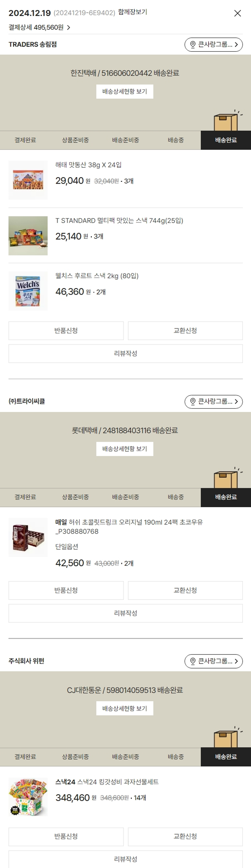Write a review (리뷰작성) for the TRADERS items
This screenshot has height=868, width=251.
[x=125, y=353]
